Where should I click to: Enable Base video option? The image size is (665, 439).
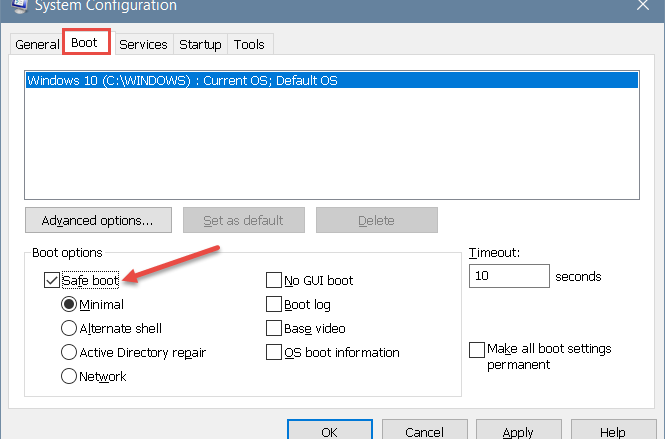click(x=274, y=328)
